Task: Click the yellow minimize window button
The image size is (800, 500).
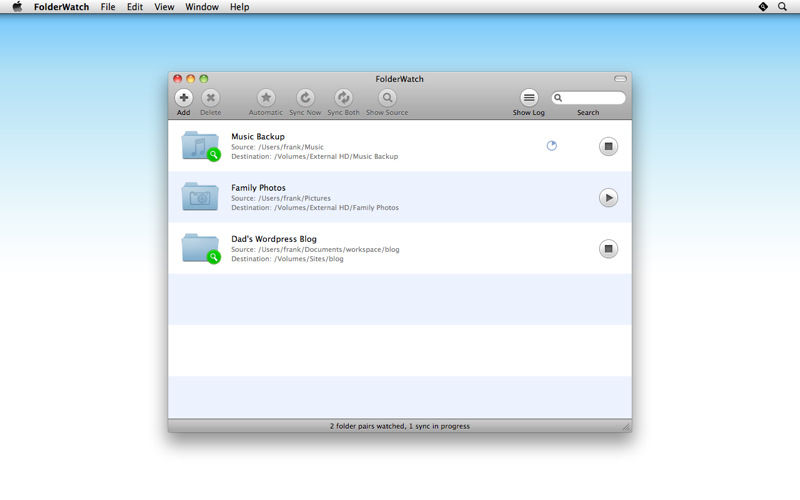Action: (x=190, y=79)
